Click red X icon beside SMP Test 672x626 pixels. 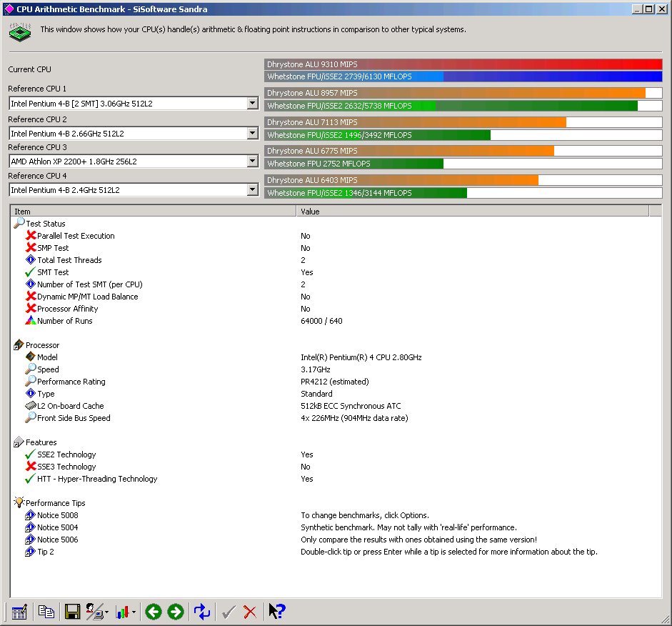coord(31,247)
